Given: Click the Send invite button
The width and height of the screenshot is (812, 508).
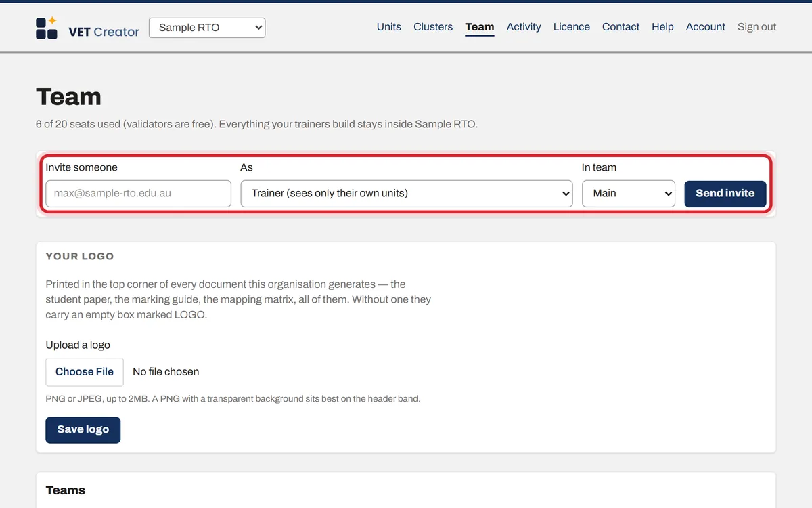Looking at the screenshot, I should click(725, 193).
